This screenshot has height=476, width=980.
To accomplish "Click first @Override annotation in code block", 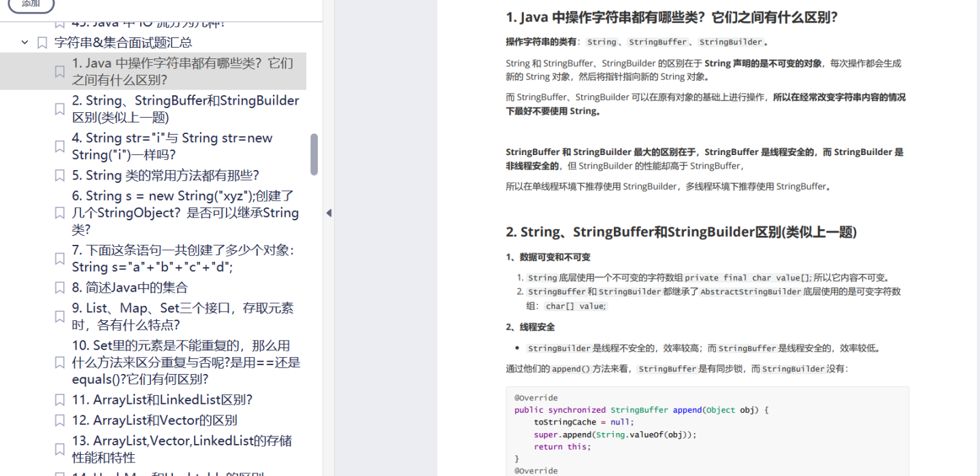I will click(x=536, y=398).
